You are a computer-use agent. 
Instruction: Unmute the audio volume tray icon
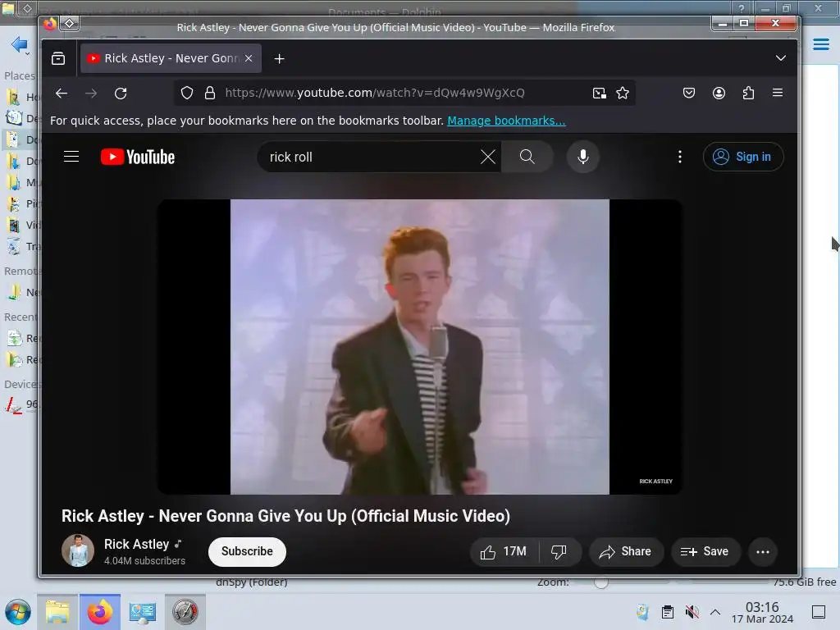click(692, 612)
